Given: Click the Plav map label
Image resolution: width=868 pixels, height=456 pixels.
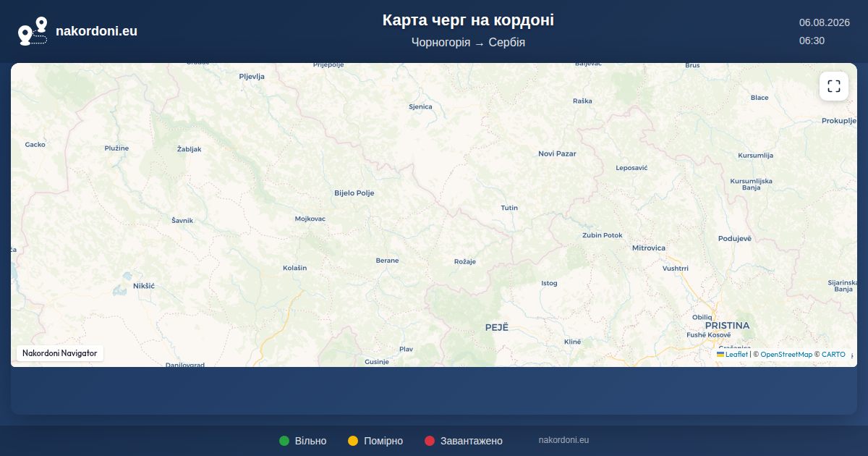Looking at the screenshot, I should (406, 350).
